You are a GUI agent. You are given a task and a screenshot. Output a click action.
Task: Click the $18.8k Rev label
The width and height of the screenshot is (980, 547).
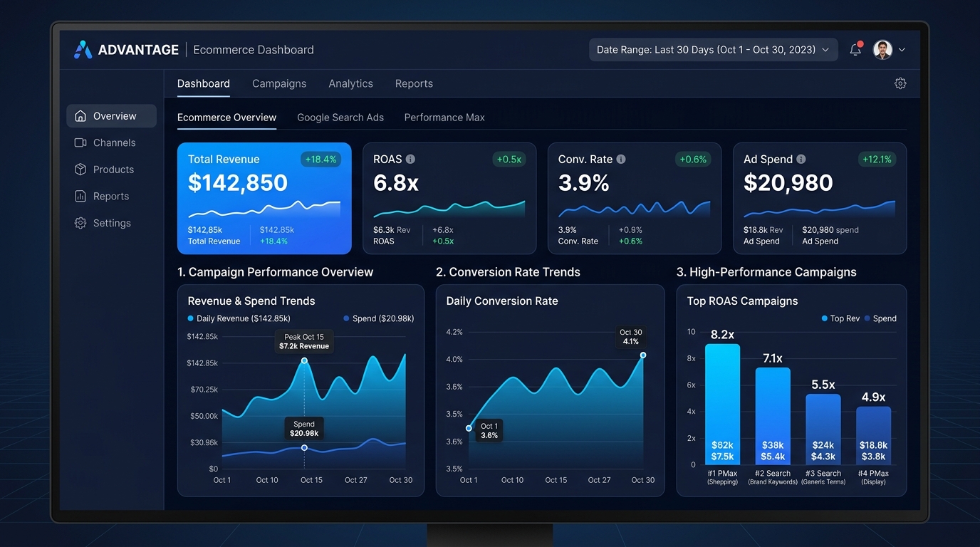763,230
